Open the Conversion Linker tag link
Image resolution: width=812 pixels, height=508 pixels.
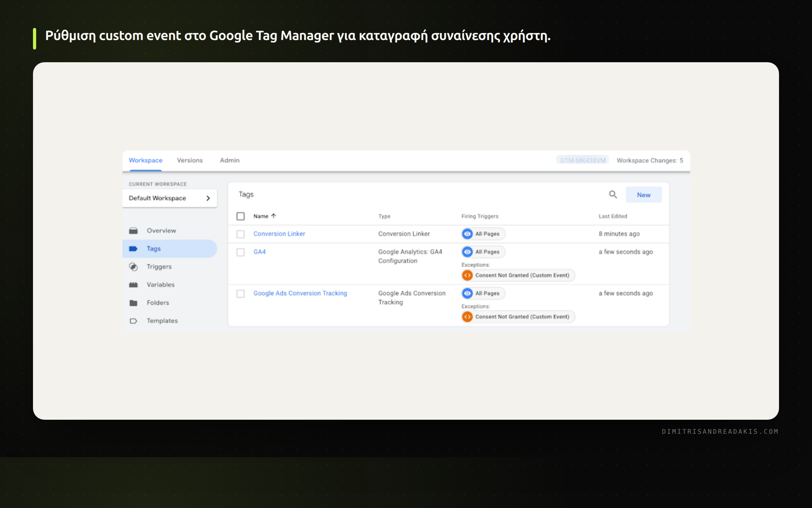pos(279,234)
